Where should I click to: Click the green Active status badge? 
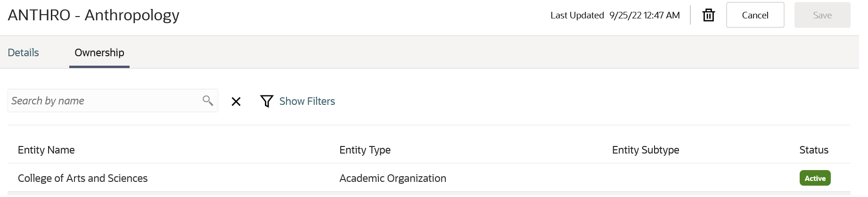815,178
